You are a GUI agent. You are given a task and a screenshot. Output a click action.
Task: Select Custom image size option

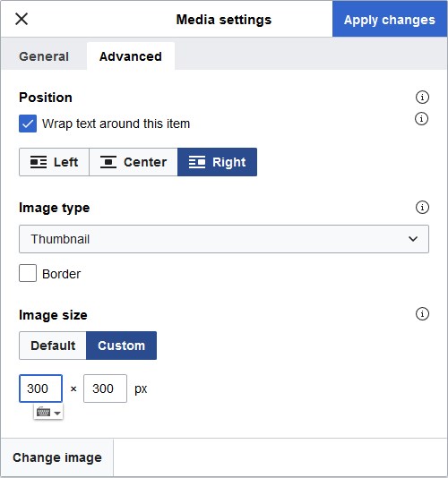(x=122, y=346)
